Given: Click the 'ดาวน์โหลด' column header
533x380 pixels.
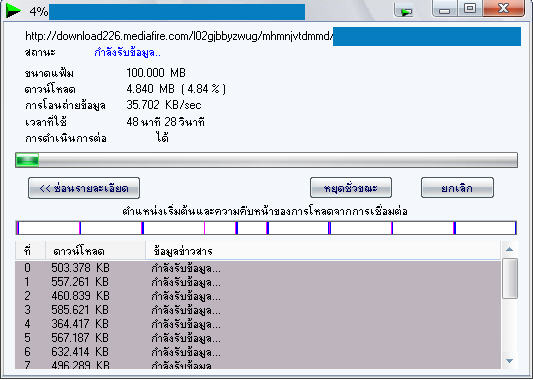Looking at the screenshot, I should 96,251.
